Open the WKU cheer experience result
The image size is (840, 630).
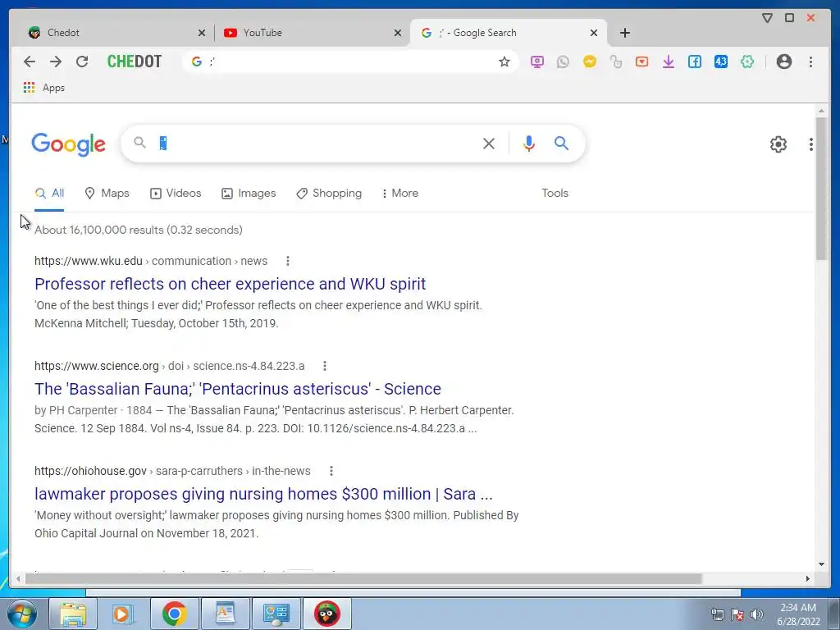[231, 284]
